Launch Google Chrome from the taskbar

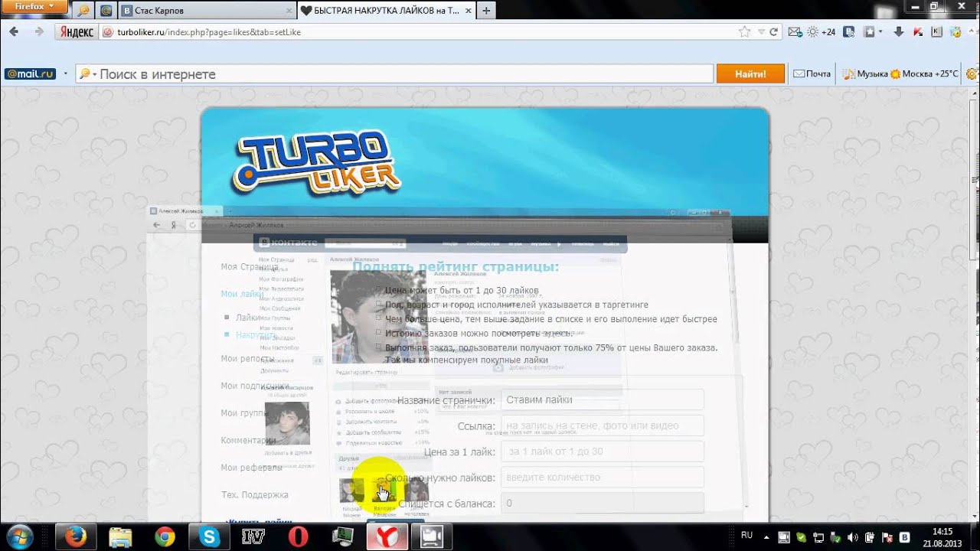165,536
